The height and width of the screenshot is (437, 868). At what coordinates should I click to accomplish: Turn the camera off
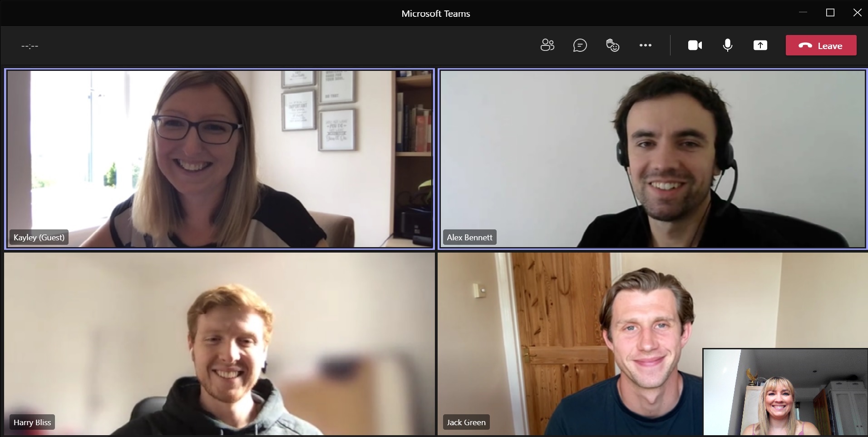click(x=695, y=45)
